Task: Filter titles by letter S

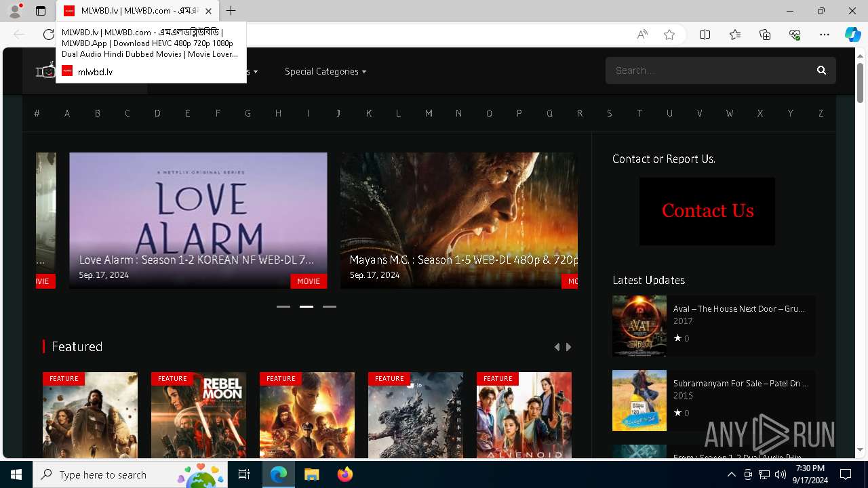Action: click(609, 113)
